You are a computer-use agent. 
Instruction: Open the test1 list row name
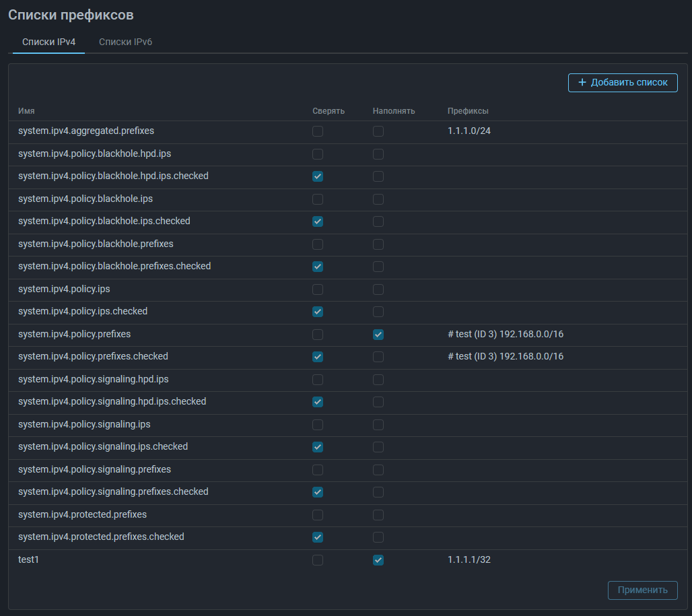(29, 559)
